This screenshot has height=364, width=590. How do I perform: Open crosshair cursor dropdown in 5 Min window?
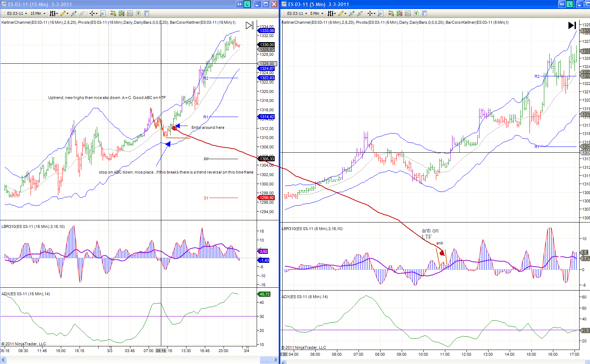(371, 13)
